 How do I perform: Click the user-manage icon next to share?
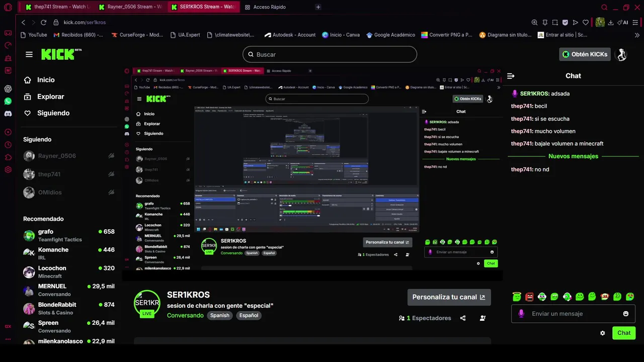(x=482, y=318)
